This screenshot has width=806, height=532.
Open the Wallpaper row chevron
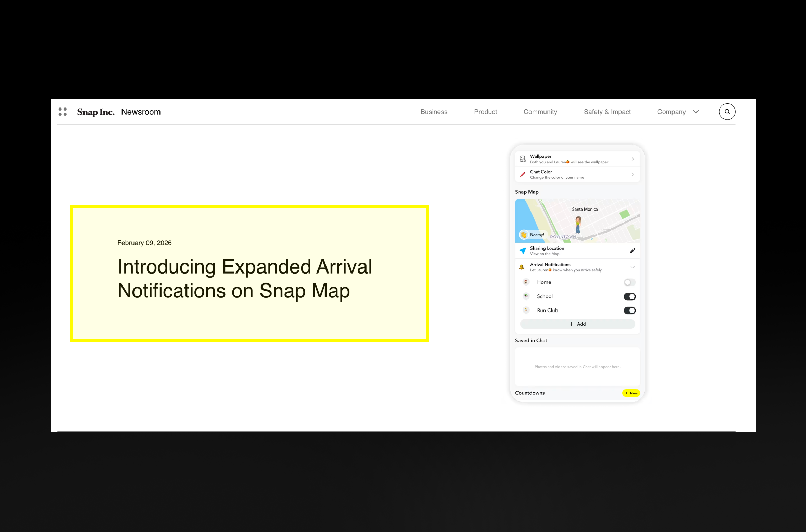[632, 159]
